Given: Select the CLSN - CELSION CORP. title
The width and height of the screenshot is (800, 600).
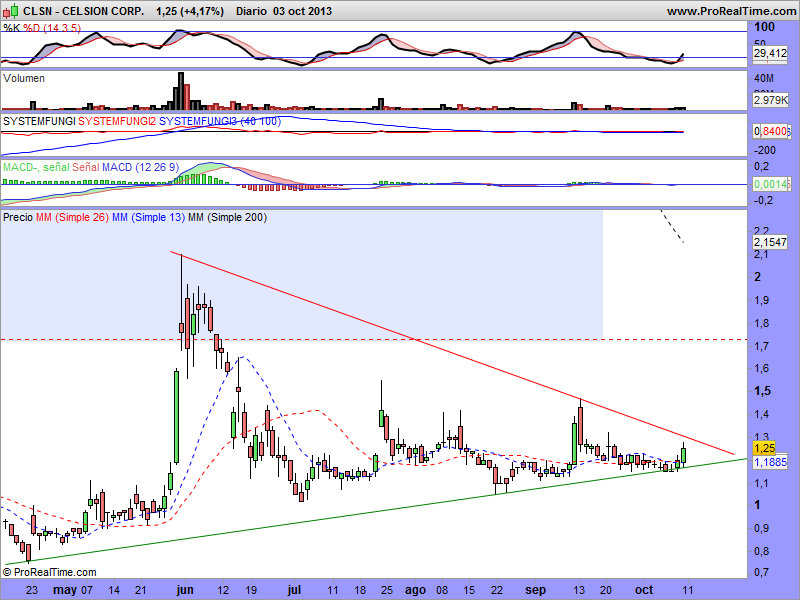Looking at the screenshot, I should coord(84,11).
